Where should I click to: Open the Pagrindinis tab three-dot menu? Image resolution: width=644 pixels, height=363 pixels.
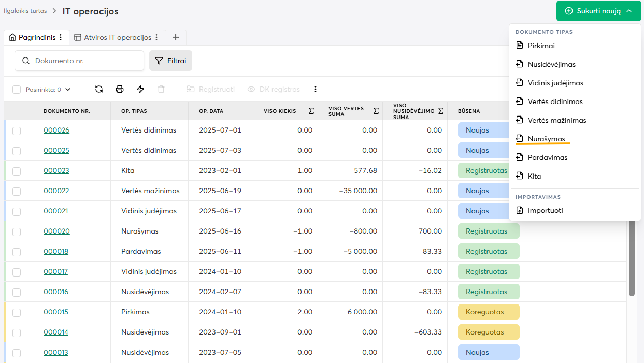(61, 37)
